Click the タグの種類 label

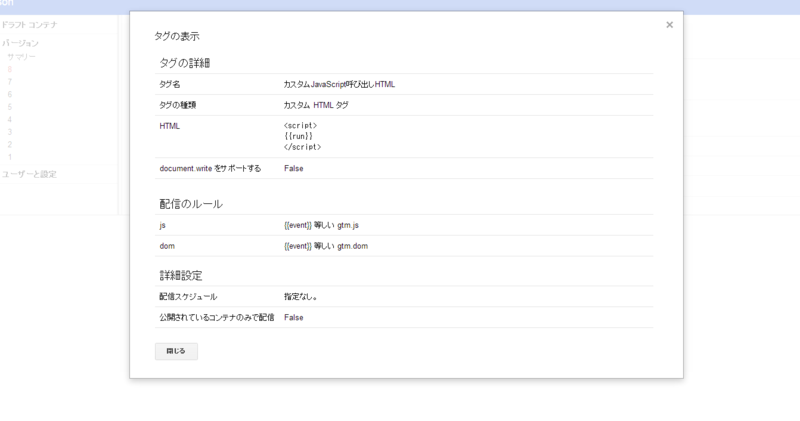pyautogui.click(x=178, y=105)
